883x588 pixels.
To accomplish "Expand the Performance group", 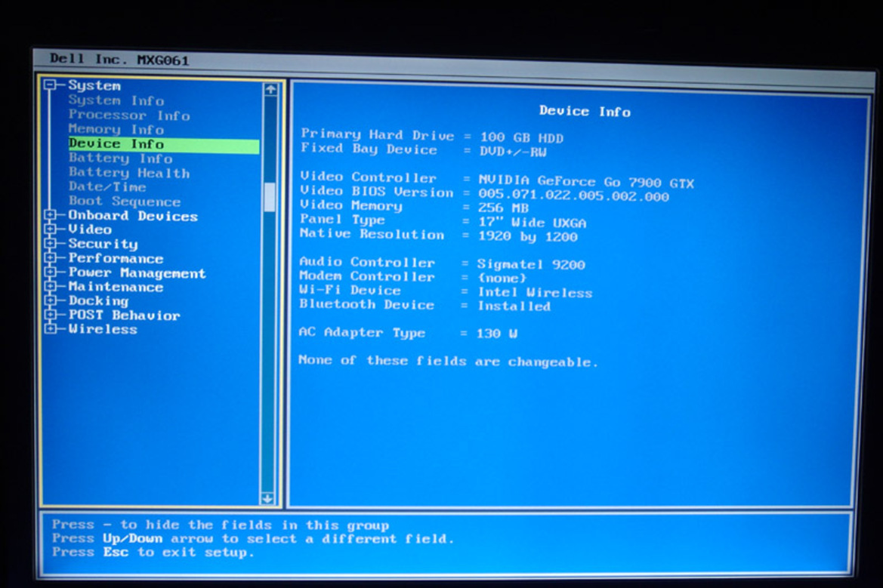I will (x=51, y=257).
